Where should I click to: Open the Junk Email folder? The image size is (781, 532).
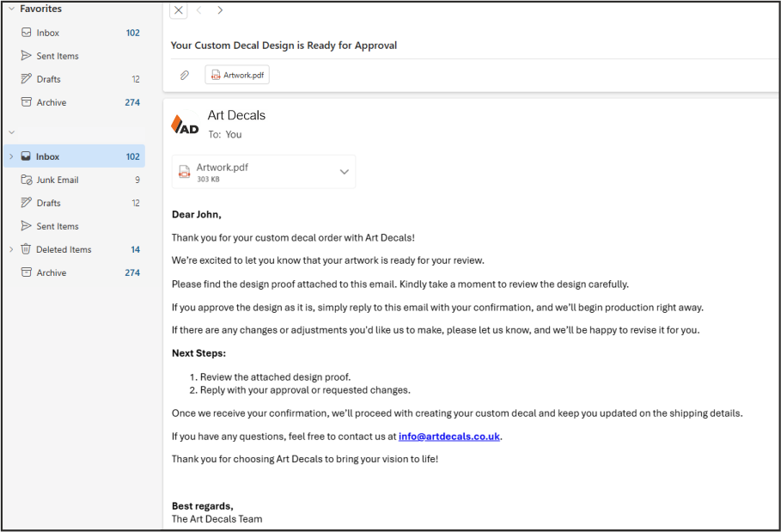58,180
